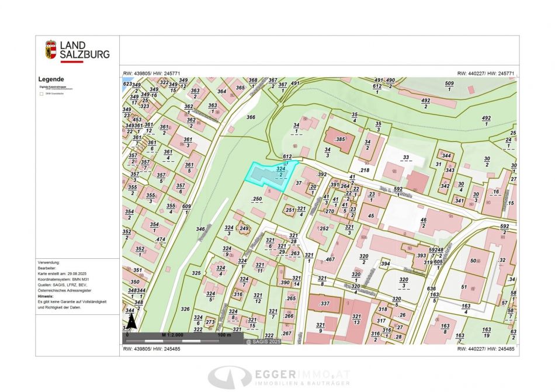Click the DKM Grundstücke legend swatch box

pyautogui.click(x=41, y=93)
